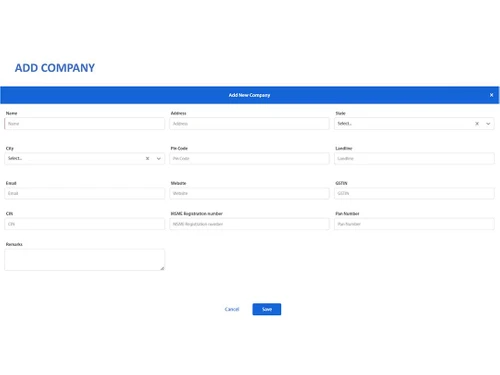Clear the State selection with X

click(477, 124)
